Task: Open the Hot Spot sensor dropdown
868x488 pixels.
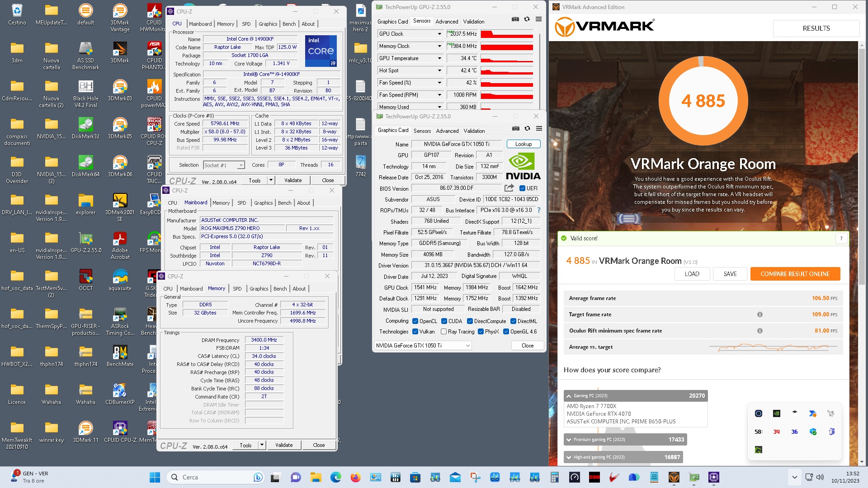Action: [x=439, y=70]
